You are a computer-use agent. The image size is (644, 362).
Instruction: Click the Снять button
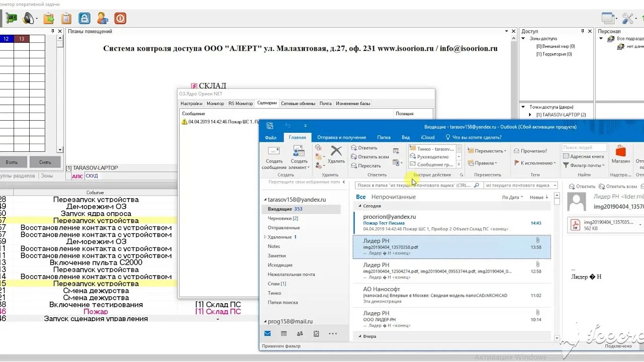(x=45, y=162)
